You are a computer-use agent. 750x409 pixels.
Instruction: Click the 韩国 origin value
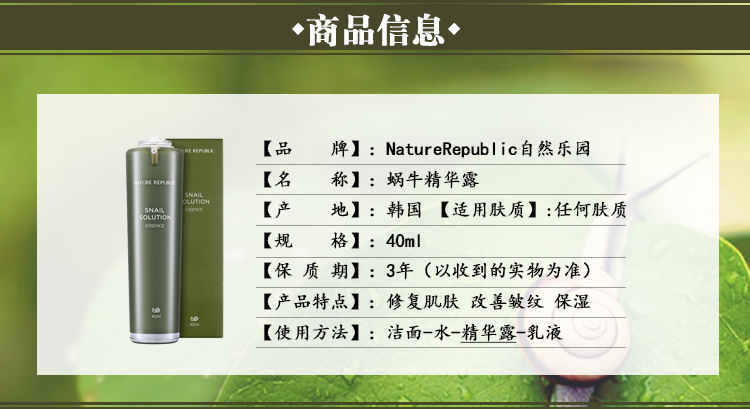(404, 210)
